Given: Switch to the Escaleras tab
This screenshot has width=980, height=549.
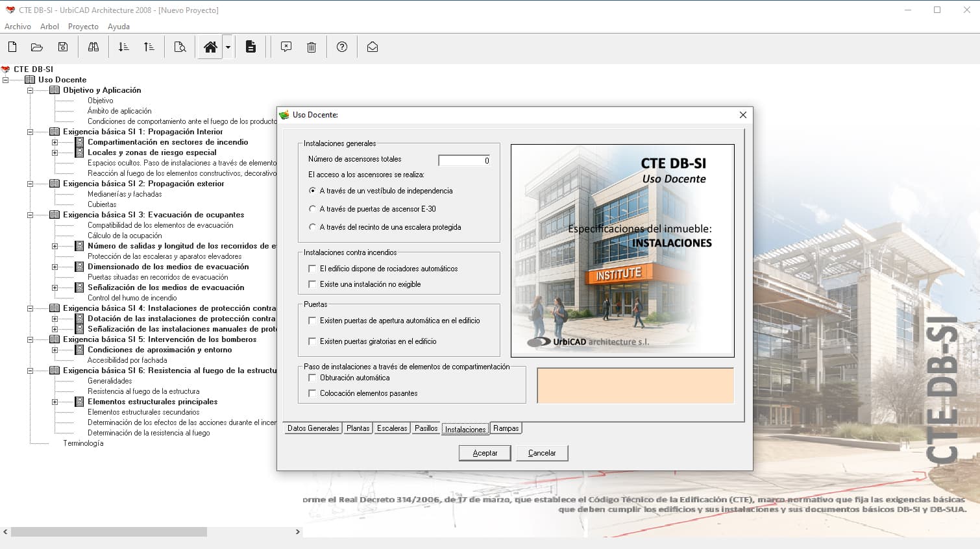Looking at the screenshot, I should click(392, 428).
